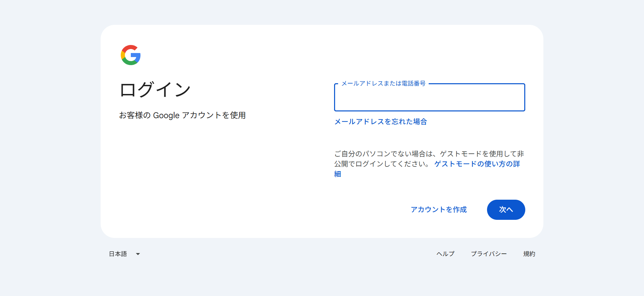Open the 日本語 language dropdown
644x296 pixels.
124,254
